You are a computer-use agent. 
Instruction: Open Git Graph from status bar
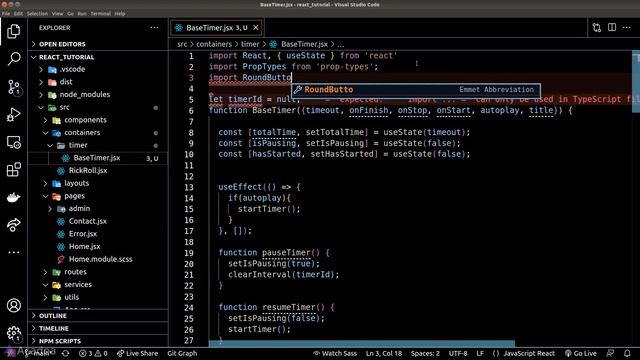[x=182, y=353]
